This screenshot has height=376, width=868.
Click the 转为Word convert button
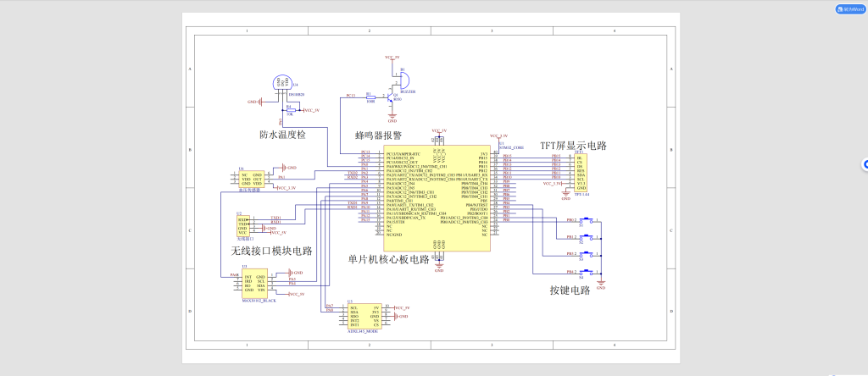[x=849, y=8]
